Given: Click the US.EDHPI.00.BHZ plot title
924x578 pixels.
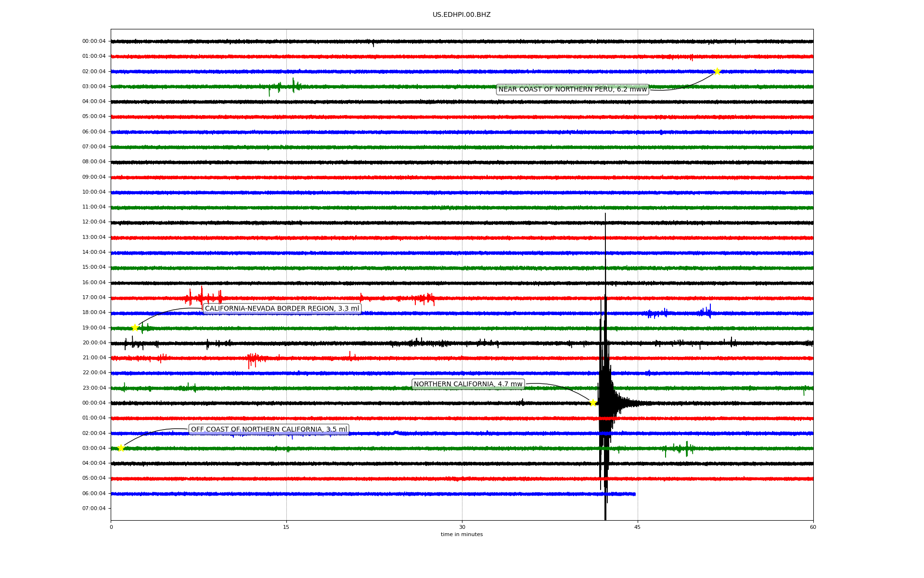Looking at the screenshot, I should tap(462, 15).
